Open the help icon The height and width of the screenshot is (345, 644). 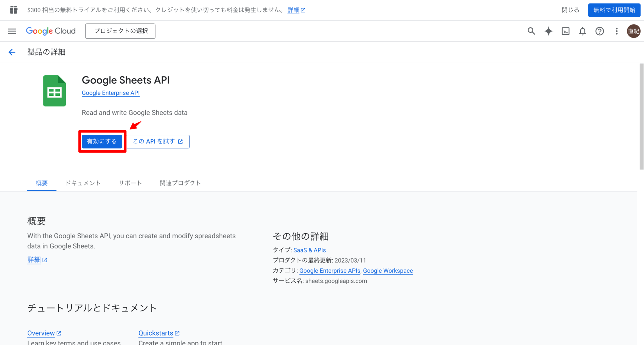[x=599, y=31]
